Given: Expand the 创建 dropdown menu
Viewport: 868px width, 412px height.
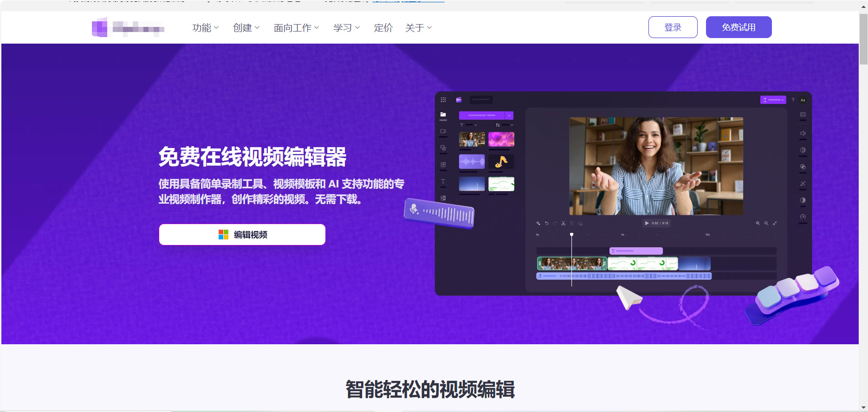Looking at the screenshot, I should [x=246, y=28].
